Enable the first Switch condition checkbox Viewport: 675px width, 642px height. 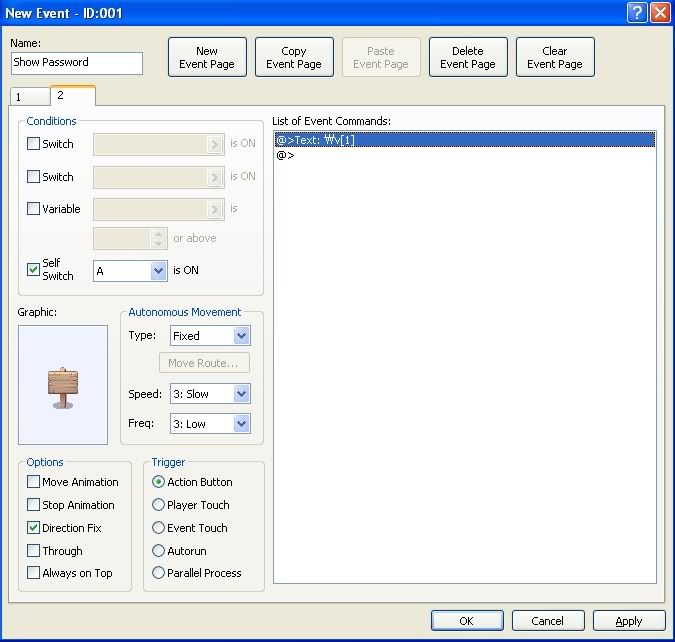pos(33,144)
